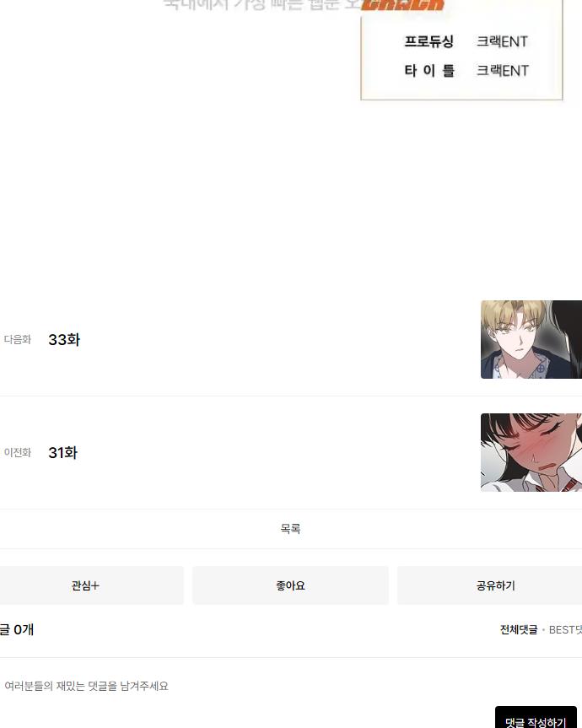Switch to the BEST댓글 tab
This screenshot has width=582, height=728.
click(565, 629)
